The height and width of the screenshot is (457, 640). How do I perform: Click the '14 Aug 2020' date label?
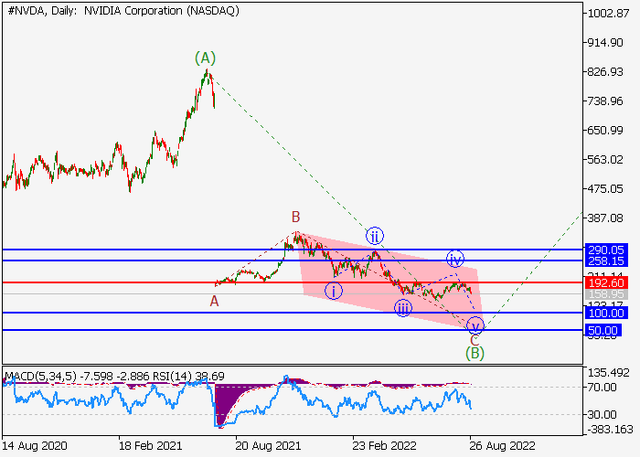(x=35, y=446)
